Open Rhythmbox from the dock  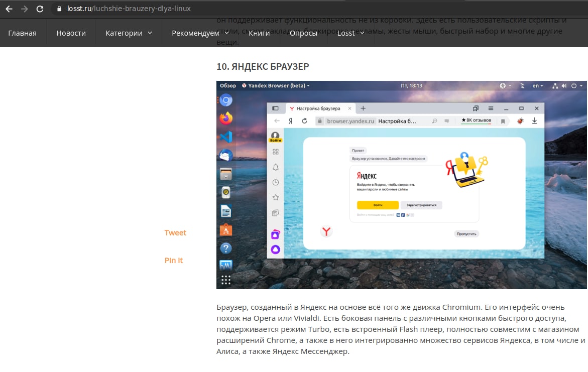coord(226,192)
